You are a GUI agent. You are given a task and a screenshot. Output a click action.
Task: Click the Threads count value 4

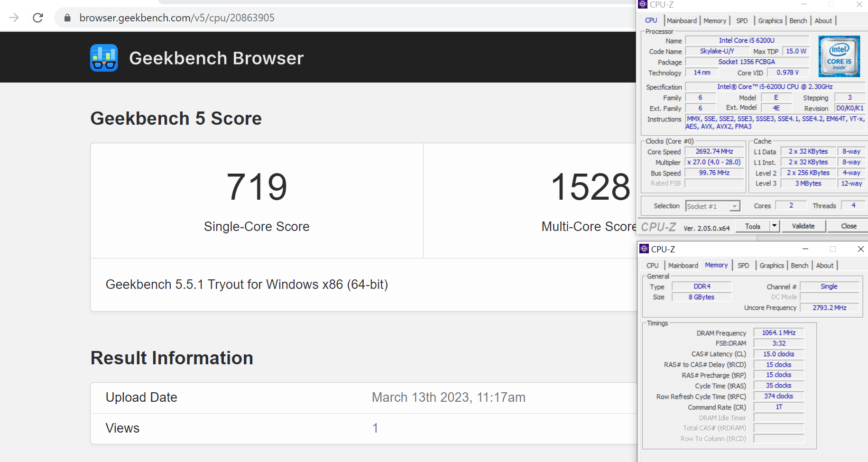point(853,205)
